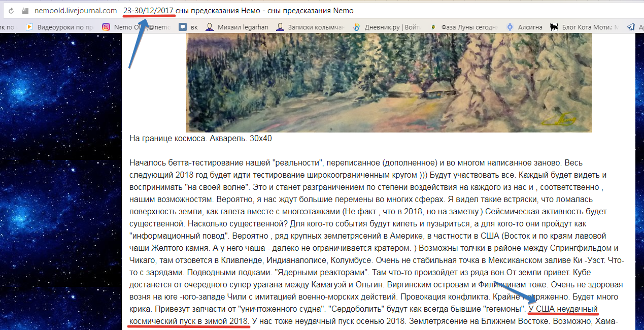Click the winter forest watercolor image
The image size is (644, 330).
point(389,83)
